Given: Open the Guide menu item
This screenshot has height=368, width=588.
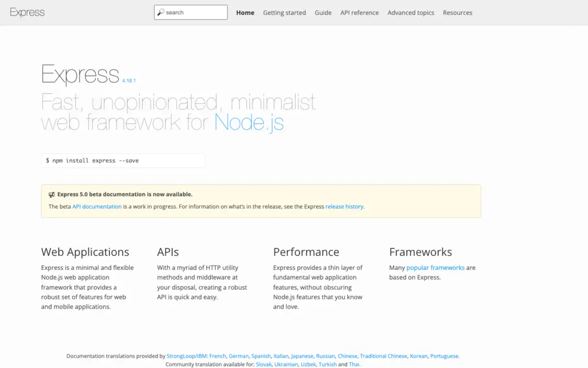Looking at the screenshot, I should pyautogui.click(x=323, y=12).
